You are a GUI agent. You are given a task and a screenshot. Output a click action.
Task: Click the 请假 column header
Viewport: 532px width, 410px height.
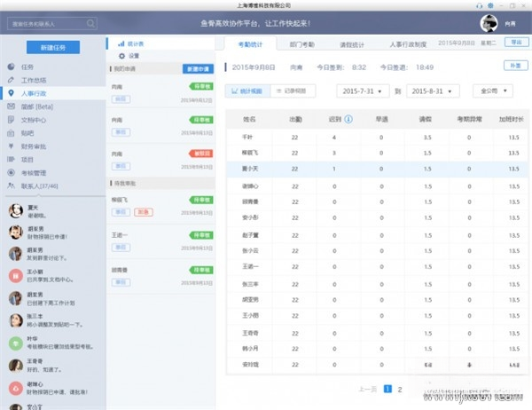coord(425,119)
